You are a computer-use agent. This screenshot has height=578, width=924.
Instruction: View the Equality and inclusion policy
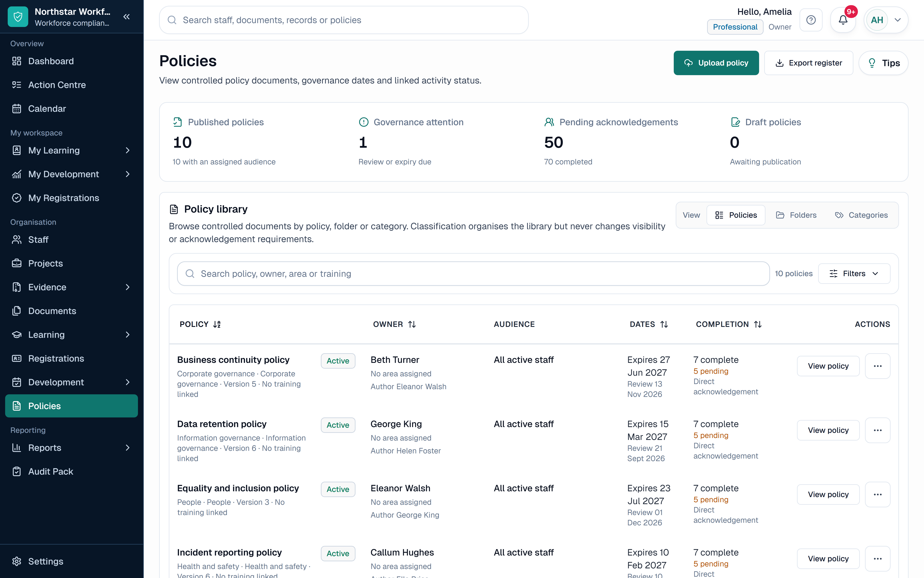828,494
